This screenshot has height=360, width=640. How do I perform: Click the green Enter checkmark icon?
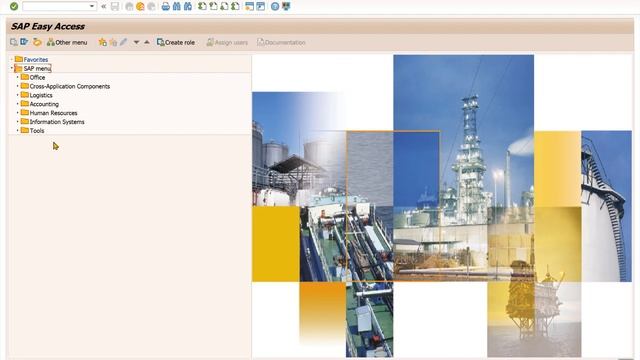(14, 6)
